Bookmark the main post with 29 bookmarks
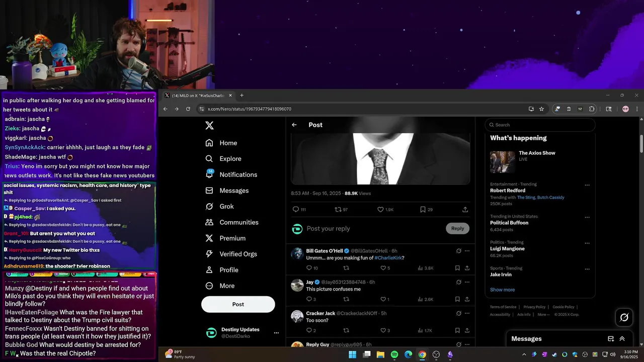The image size is (644, 362). pos(423,209)
